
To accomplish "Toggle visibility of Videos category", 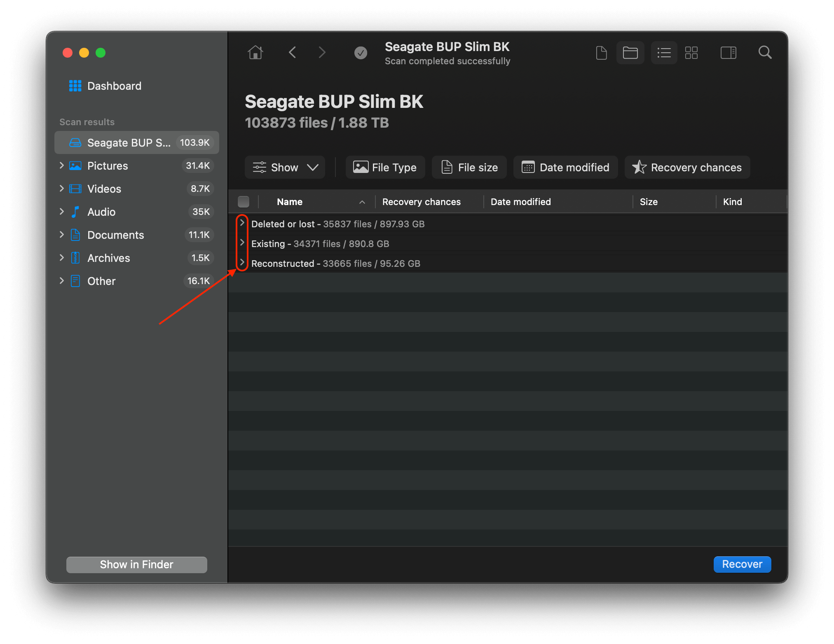I will tap(62, 188).
